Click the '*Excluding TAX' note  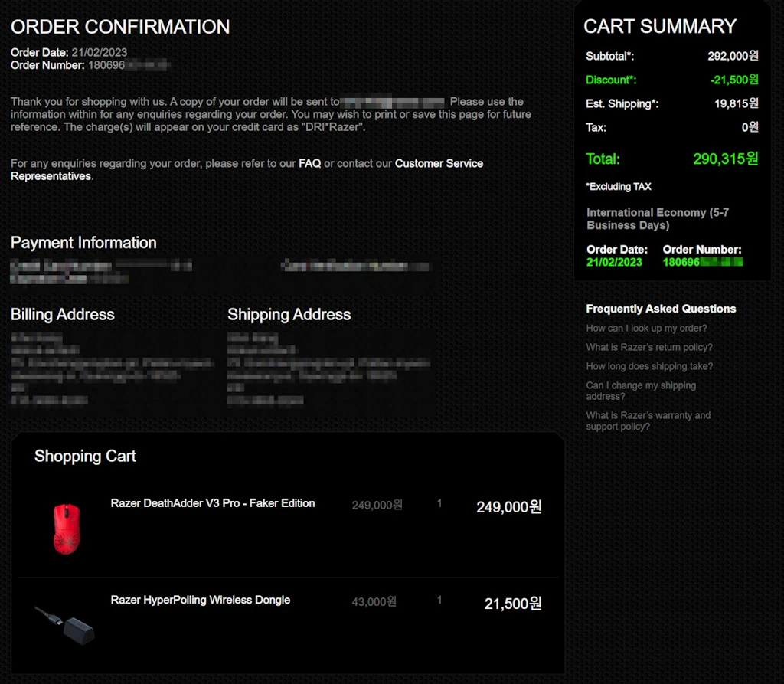pyautogui.click(x=619, y=187)
